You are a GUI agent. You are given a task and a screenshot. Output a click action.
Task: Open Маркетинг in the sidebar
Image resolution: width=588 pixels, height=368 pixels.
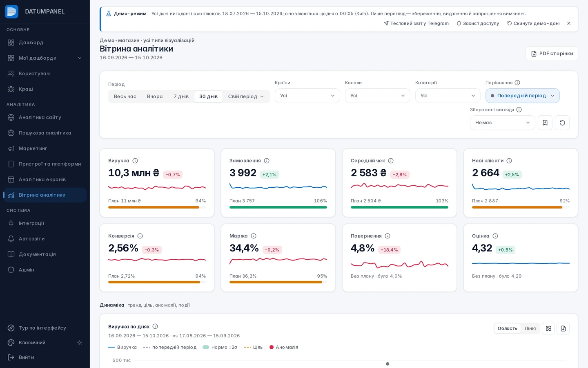click(x=45, y=148)
